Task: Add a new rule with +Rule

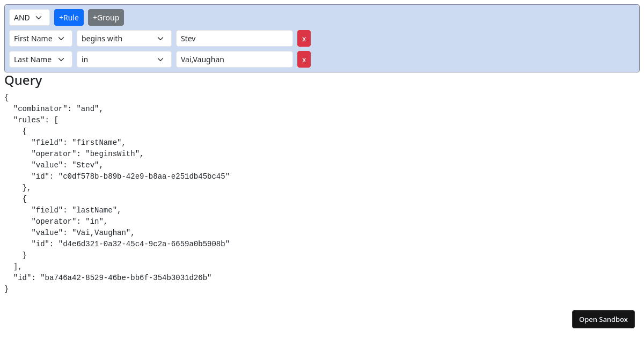Action: [x=69, y=17]
